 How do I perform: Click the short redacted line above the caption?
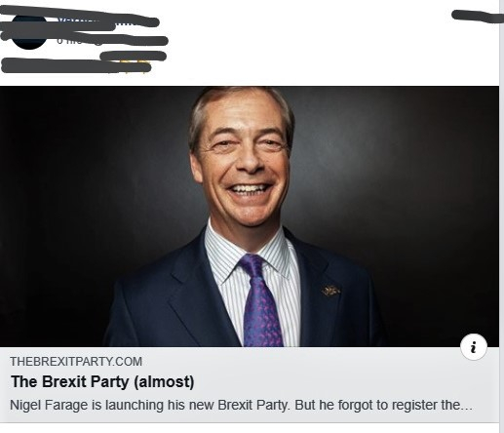click(134, 56)
